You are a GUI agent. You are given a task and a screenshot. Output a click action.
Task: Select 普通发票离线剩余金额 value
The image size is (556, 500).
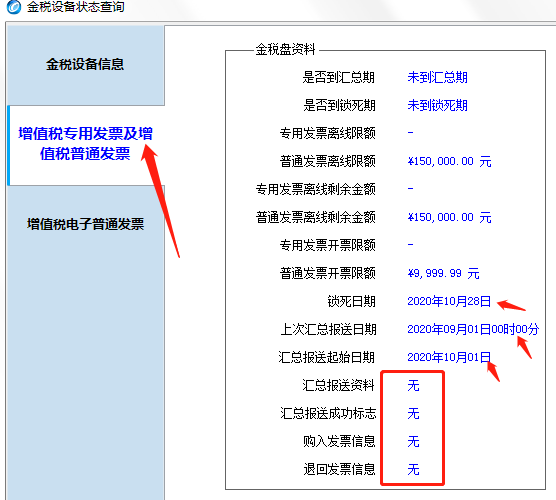click(x=449, y=217)
